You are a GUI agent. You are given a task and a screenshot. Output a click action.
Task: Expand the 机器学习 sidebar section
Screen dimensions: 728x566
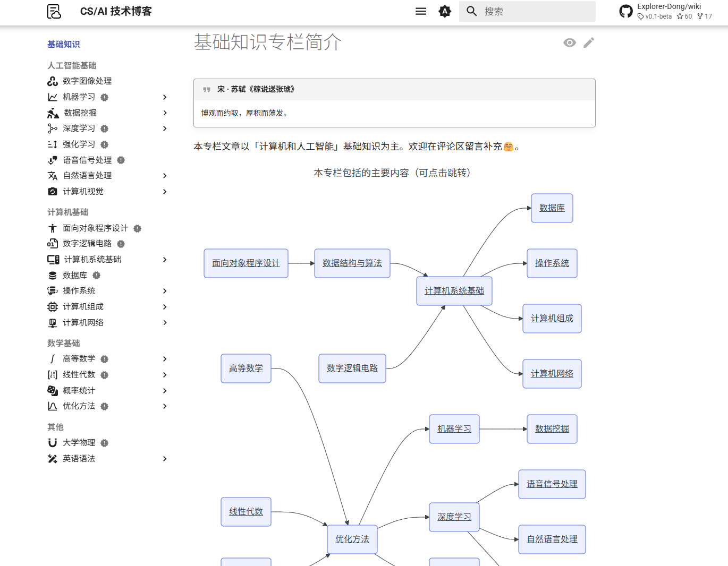165,97
